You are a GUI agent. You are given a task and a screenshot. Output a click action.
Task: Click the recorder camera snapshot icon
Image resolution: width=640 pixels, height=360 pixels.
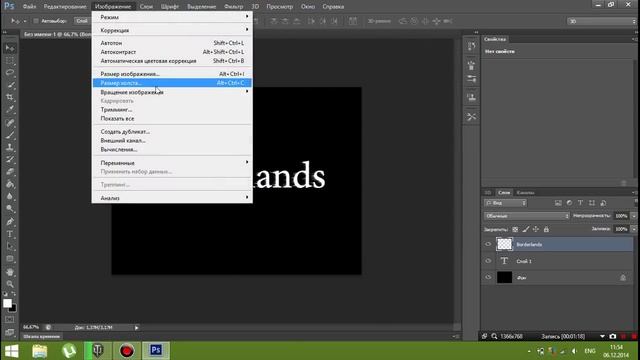pos(613,336)
